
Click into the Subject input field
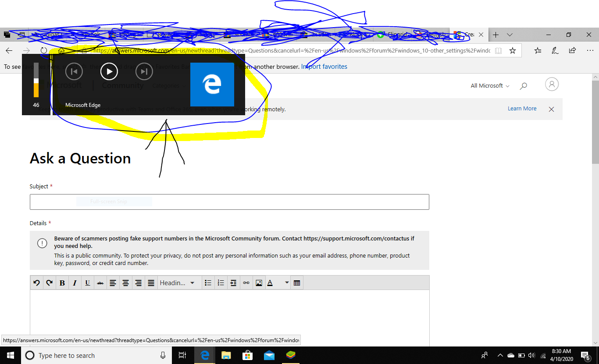coord(229,202)
